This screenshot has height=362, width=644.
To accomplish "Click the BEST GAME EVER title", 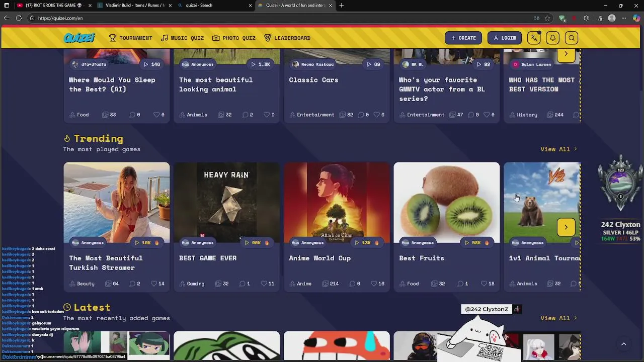I will click(208, 258).
